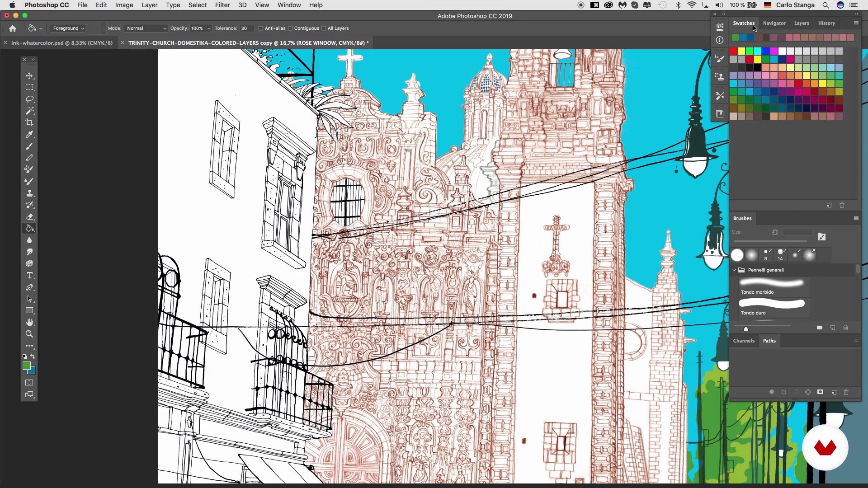The image size is (868, 488).
Task: Select the Blur drop tool
Action: coord(29,240)
